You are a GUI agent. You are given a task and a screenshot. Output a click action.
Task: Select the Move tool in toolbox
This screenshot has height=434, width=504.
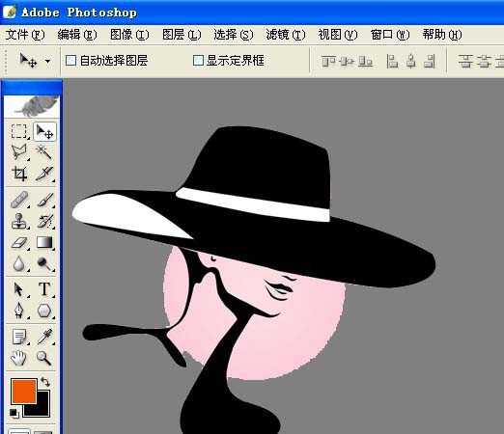point(44,131)
